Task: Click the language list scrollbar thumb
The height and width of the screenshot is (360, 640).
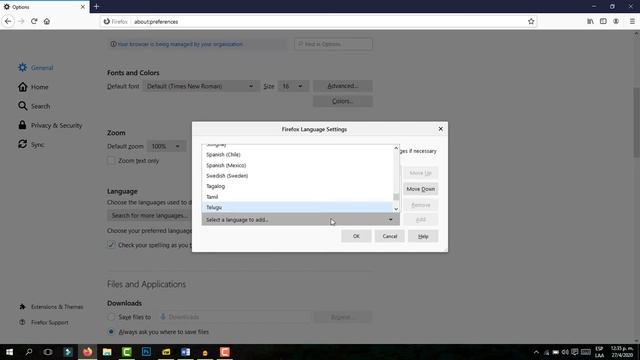Action: [396, 197]
